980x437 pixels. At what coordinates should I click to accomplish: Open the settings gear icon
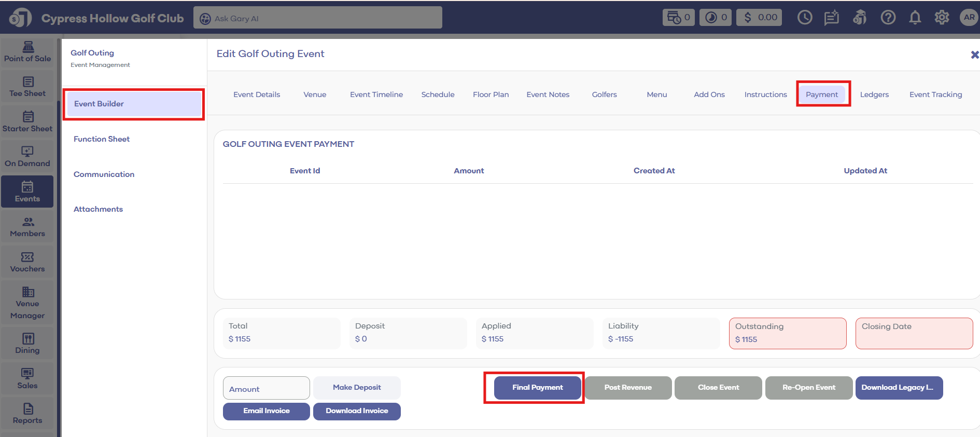(942, 18)
